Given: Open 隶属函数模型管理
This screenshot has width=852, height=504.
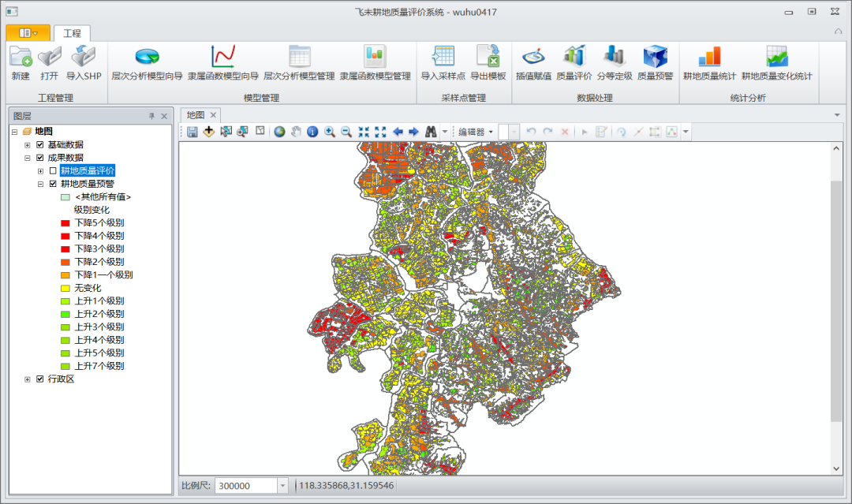Looking at the screenshot, I should tap(375, 63).
